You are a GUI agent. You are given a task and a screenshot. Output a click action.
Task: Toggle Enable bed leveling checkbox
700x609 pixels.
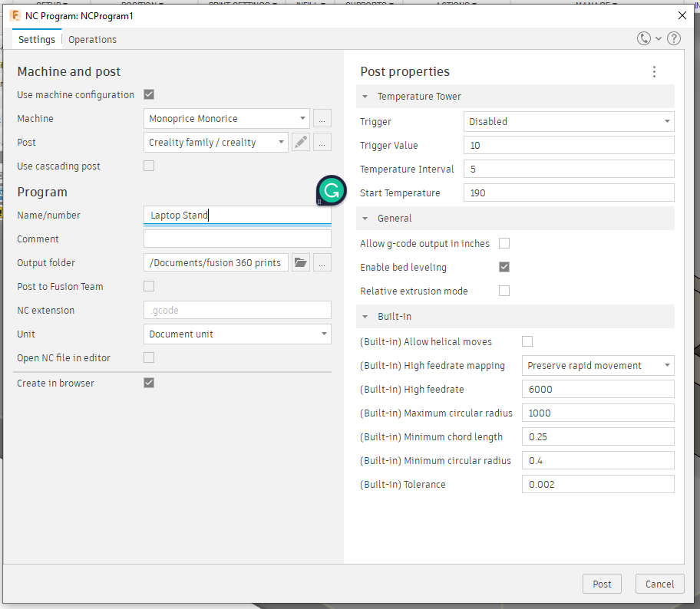pos(504,267)
